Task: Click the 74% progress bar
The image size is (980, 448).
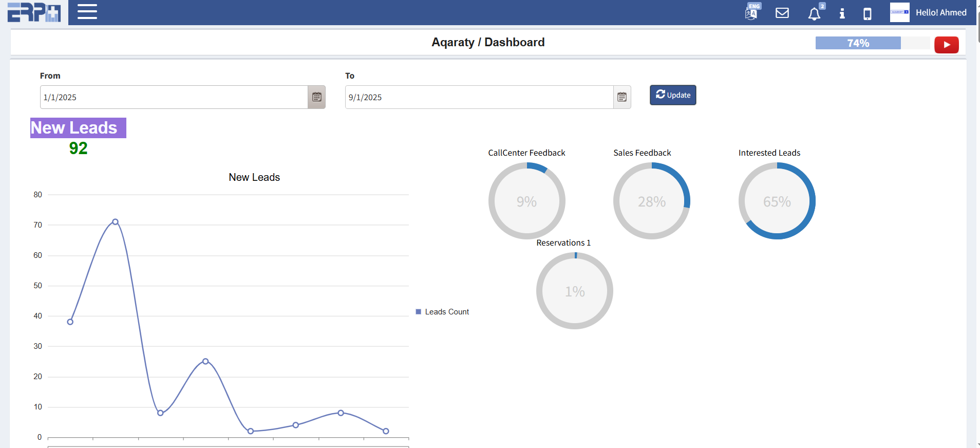Action: tap(858, 43)
